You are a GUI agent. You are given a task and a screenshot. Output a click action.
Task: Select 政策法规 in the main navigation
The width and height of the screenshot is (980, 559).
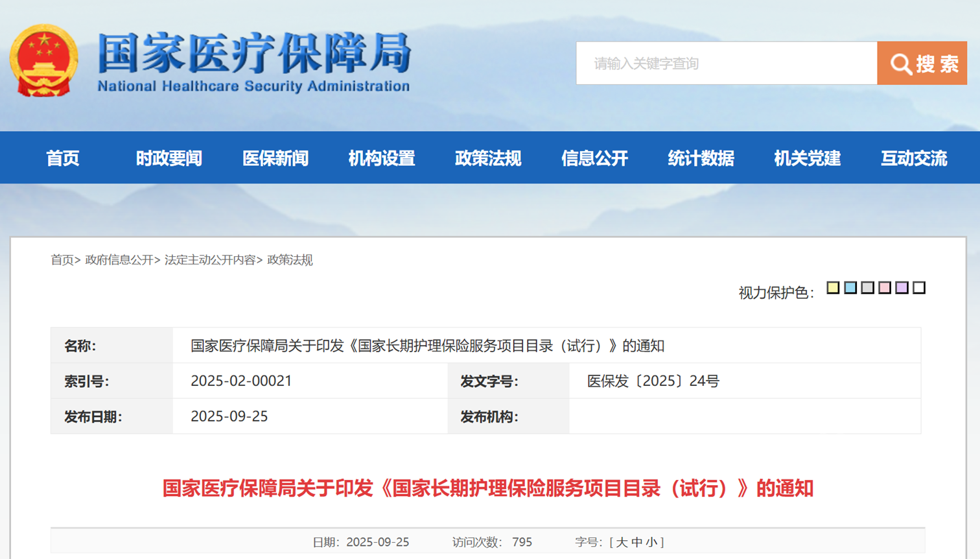(x=487, y=158)
